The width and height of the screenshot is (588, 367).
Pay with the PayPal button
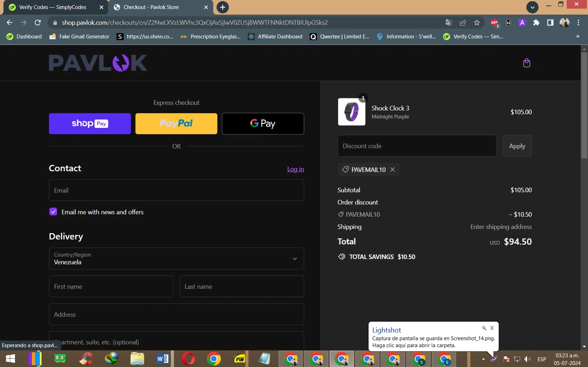tap(176, 124)
